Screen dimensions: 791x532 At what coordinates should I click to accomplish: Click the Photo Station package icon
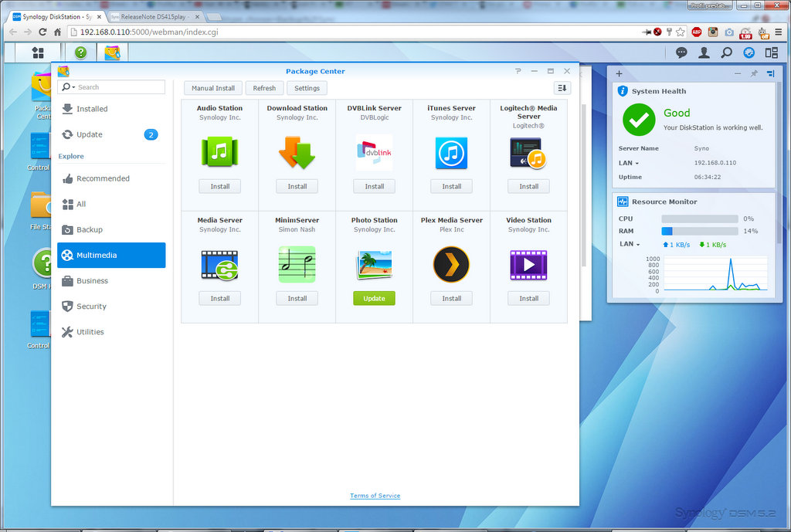pos(375,264)
